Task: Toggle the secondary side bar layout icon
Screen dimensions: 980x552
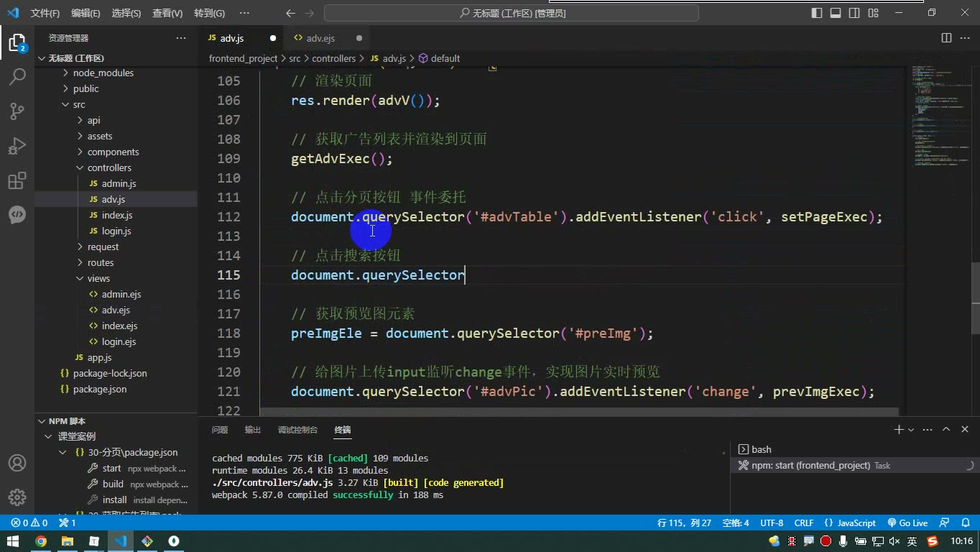Action: pyautogui.click(x=854, y=13)
